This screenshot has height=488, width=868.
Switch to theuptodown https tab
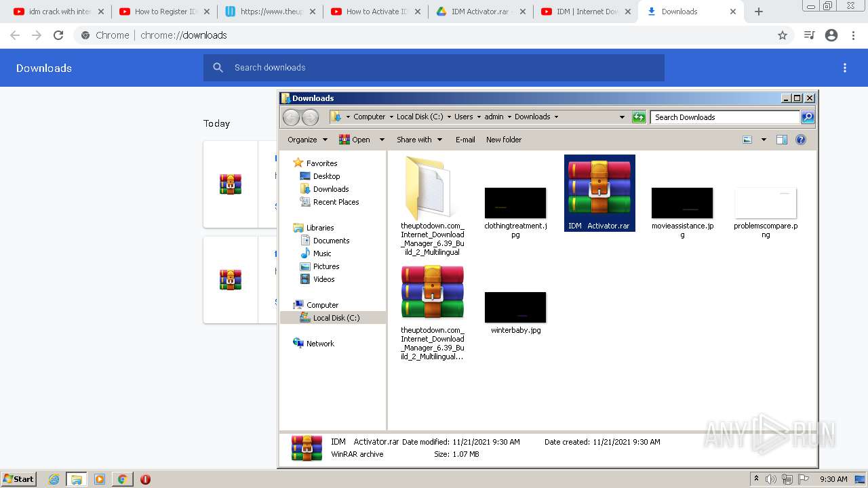269,12
